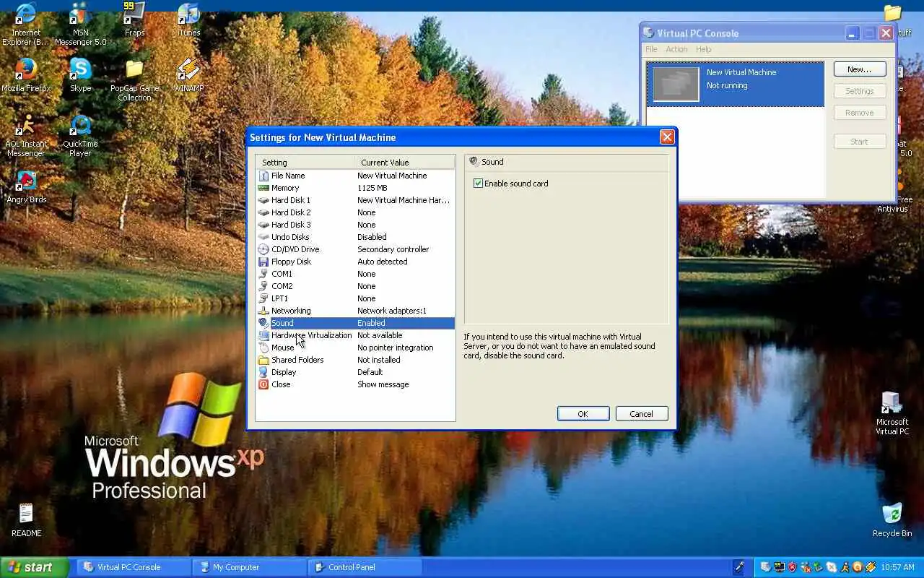Image resolution: width=924 pixels, height=578 pixels.
Task: Select COM2 port setting
Action: point(355,286)
